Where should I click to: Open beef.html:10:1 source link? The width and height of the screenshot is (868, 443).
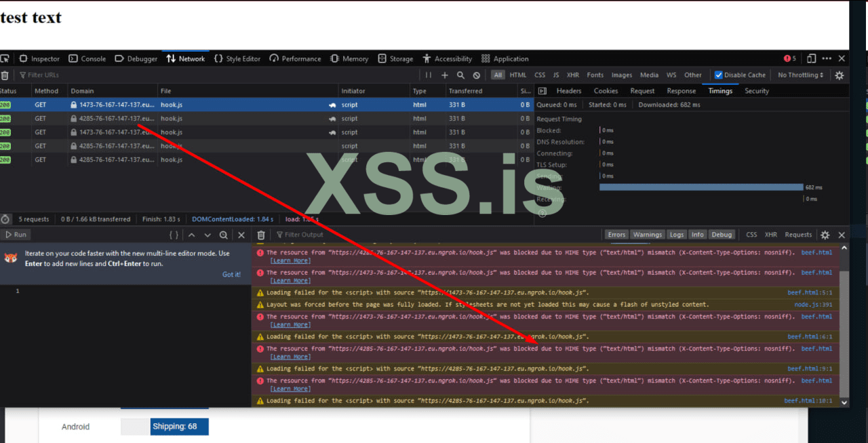[808, 401]
